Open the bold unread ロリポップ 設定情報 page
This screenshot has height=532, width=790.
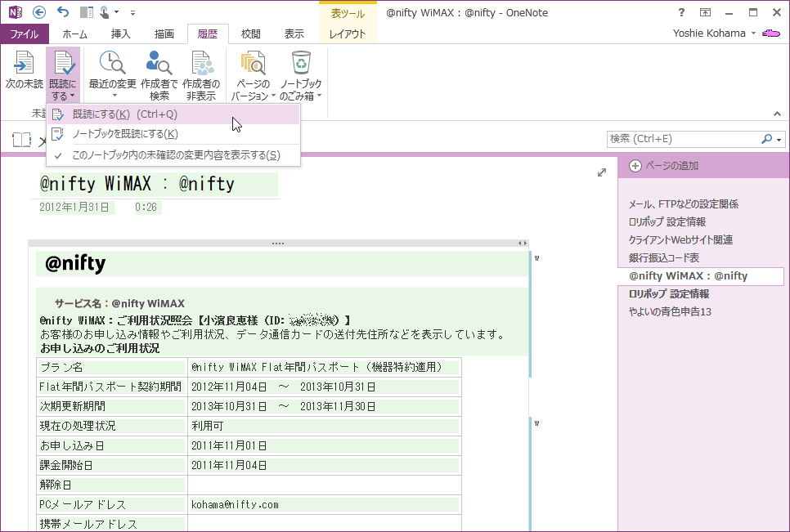pos(669,294)
